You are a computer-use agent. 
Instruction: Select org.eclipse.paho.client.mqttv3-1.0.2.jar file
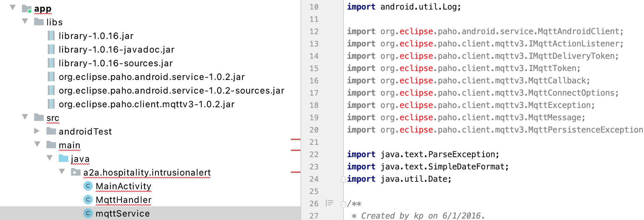146,104
